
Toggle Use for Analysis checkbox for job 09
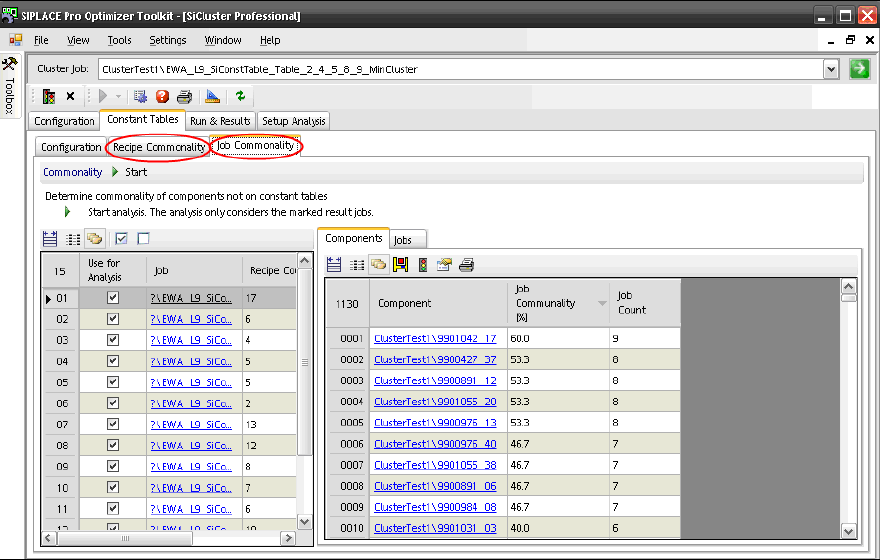112,466
